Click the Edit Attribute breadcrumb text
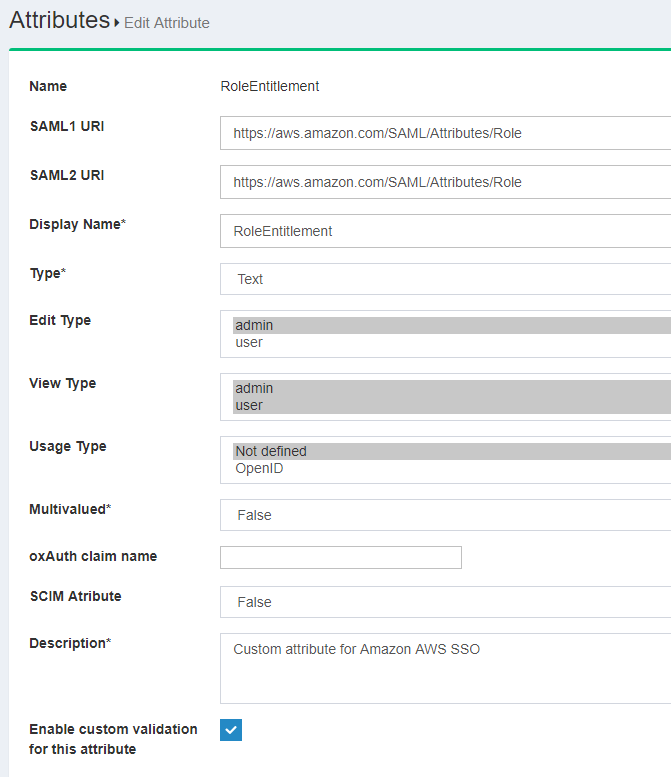Screen dimensions: 671x777 tap(166, 22)
